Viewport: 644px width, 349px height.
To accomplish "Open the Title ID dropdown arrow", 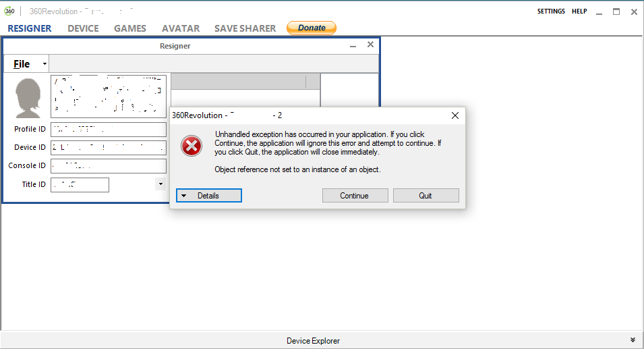I will 160,184.
